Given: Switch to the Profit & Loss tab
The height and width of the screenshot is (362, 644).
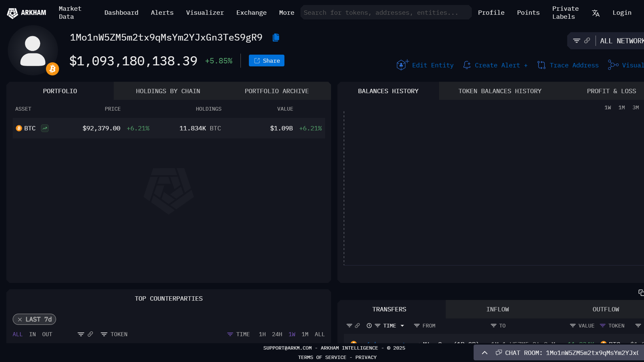Looking at the screenshot, I should (x=611, y=91).
